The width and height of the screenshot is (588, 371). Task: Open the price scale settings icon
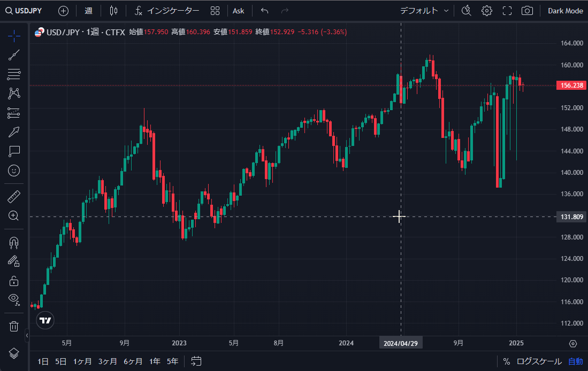(x=572, y=343)
